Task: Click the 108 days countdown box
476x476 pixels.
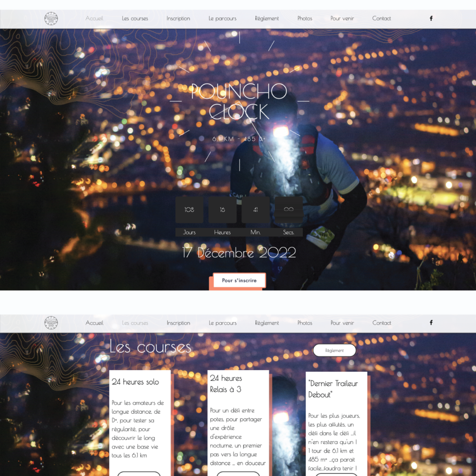Action: pyautogui.click(x=190, y=210)
